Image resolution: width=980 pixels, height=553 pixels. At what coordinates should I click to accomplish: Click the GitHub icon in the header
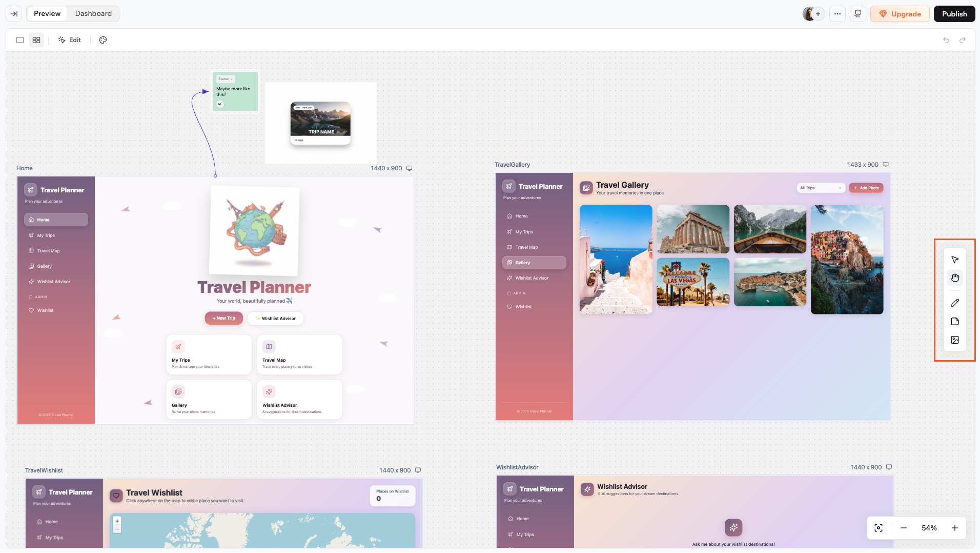tap(858, 14)
